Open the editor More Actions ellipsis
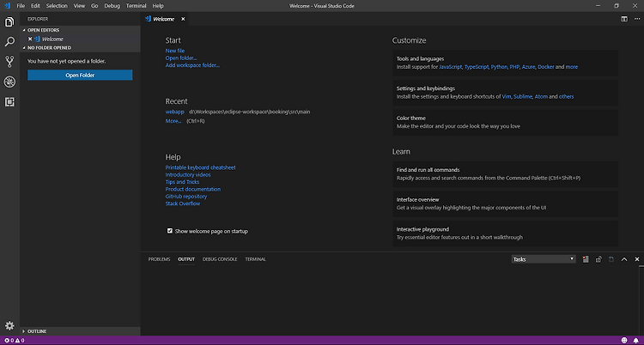This screenshot has height=345, width=644. pyautogui.click(x=636, y=19)
